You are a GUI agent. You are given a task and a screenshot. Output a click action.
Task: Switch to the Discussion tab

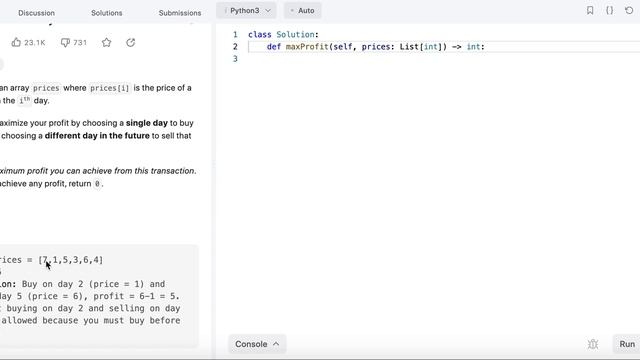point(36,13)
